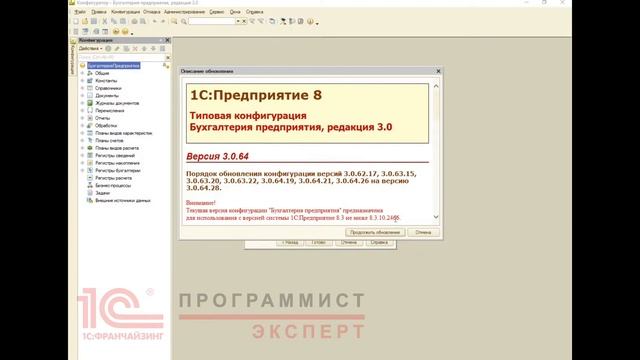
Task: Select Внешние источники данных item
Action: (123, 200)
